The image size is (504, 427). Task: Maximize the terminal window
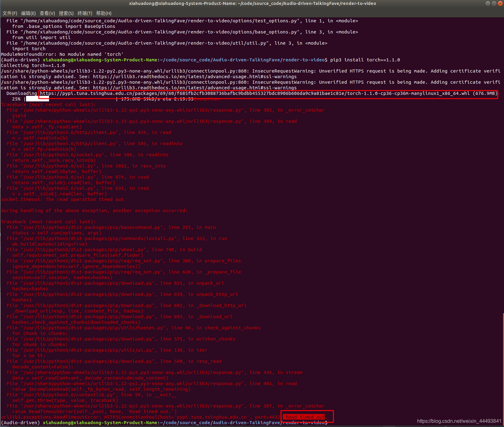494,3
